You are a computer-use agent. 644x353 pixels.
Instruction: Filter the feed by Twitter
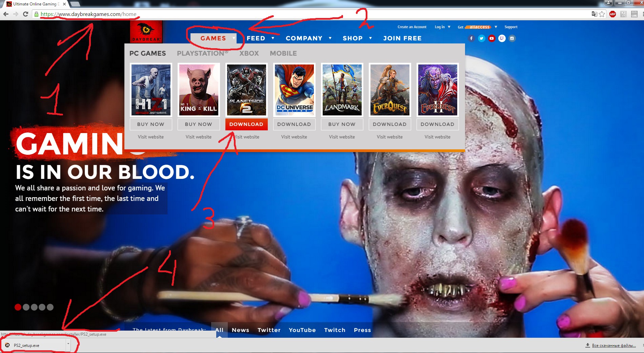coord(269,330)
